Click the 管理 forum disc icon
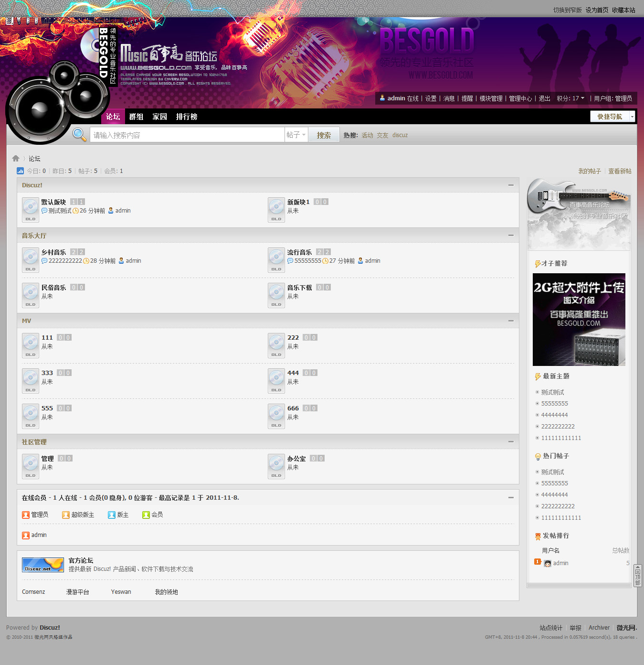644x665 pixels. coord(31,466)
